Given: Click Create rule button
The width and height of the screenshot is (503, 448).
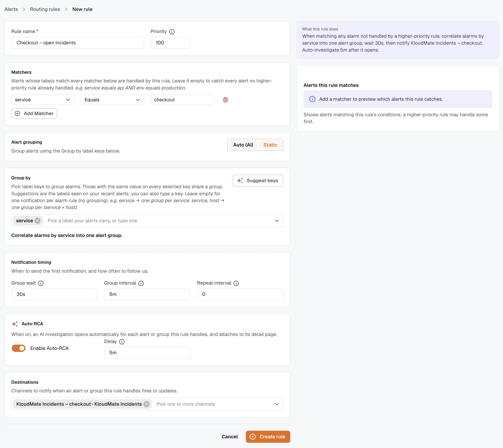Looking at the screenshot, I should (268, 437).
